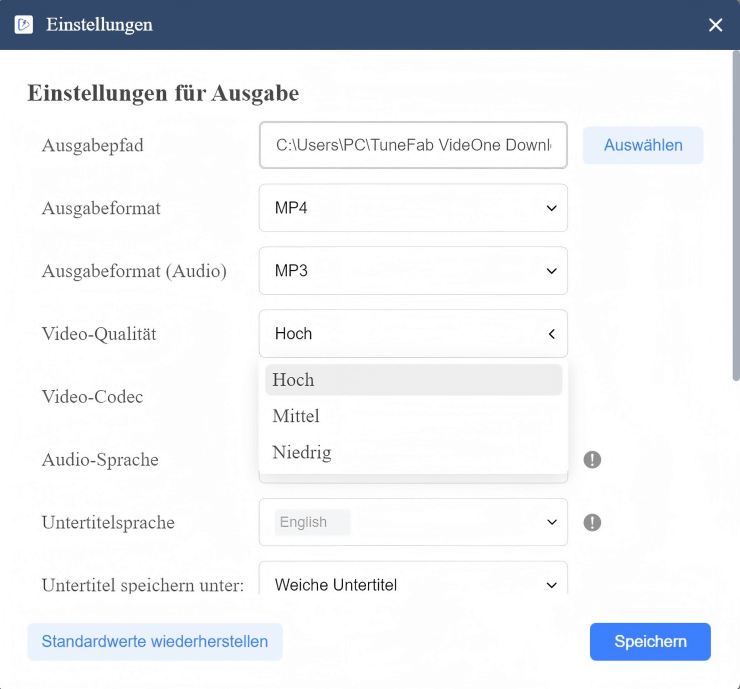
Task: Click the Ausgabepfad path input field
Action: pos(413,145)
